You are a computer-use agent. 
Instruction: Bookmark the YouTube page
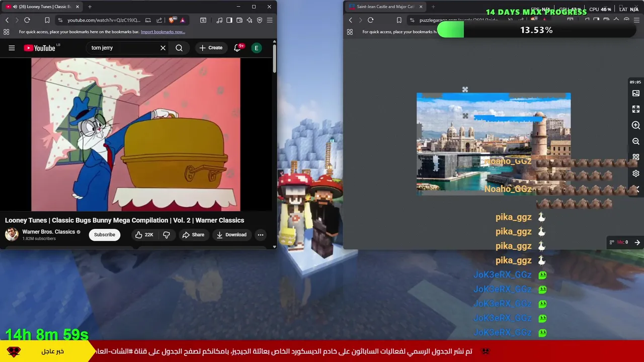[x=47, y=20]
